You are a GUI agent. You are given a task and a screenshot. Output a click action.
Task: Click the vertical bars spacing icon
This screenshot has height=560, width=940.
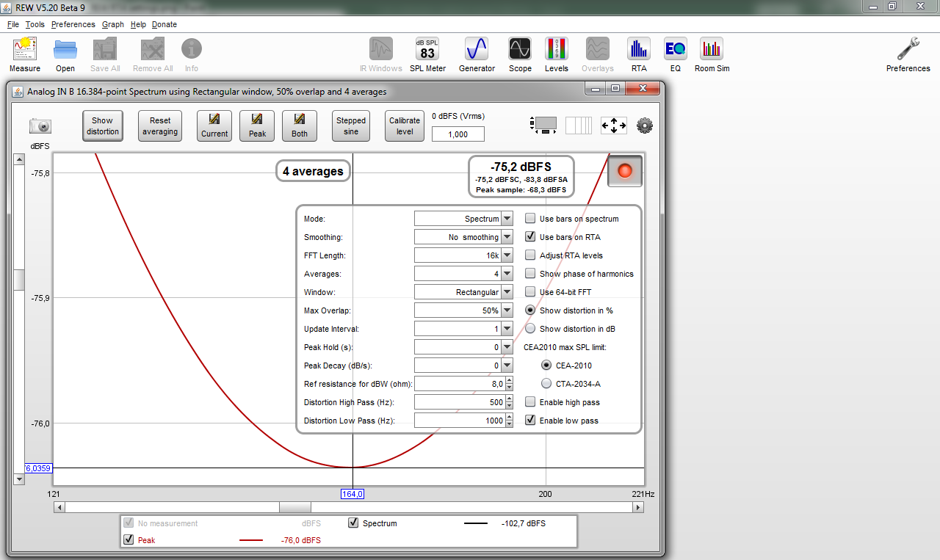[x=579, y=126]
